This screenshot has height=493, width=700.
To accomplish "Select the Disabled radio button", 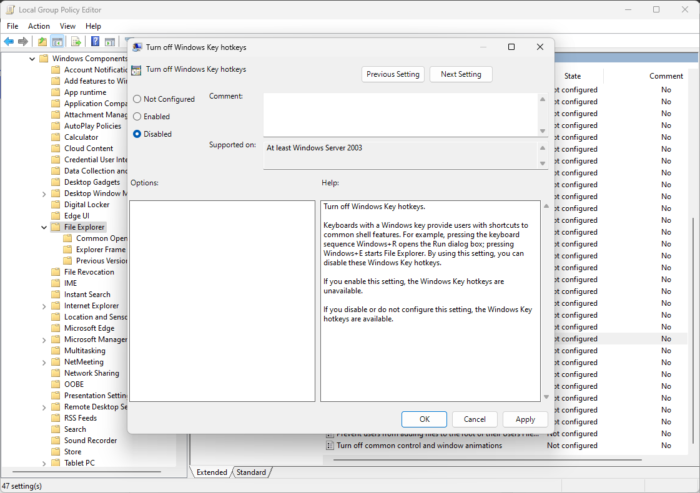I will click(137, 134).
